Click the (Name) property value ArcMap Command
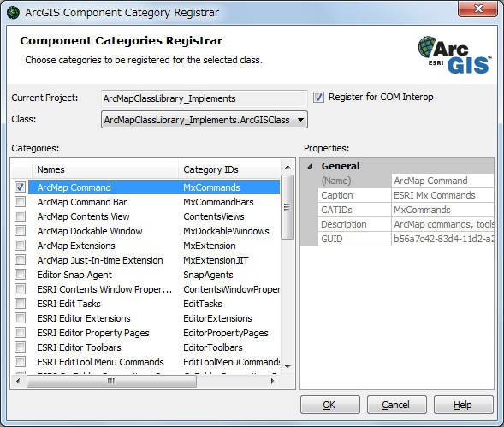The image size is (504, 427). [442, 181]
